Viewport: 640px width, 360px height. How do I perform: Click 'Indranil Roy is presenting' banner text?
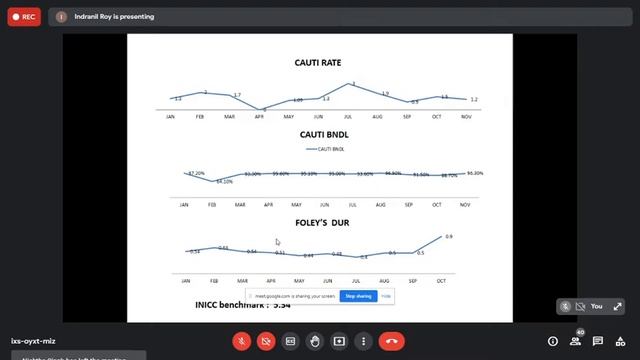114,17
